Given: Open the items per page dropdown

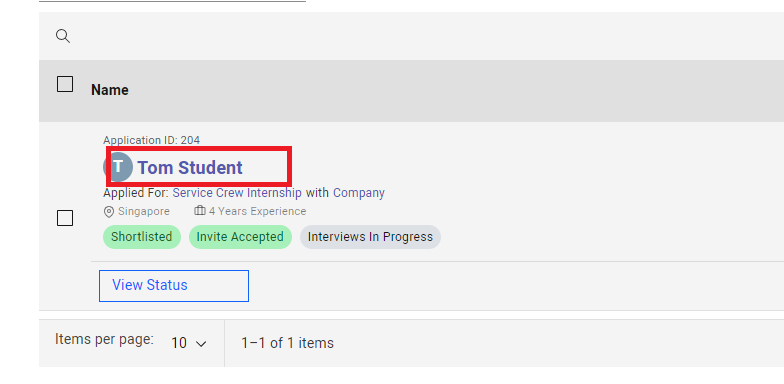Looking at the screenshot, I should tap(188, 343).
